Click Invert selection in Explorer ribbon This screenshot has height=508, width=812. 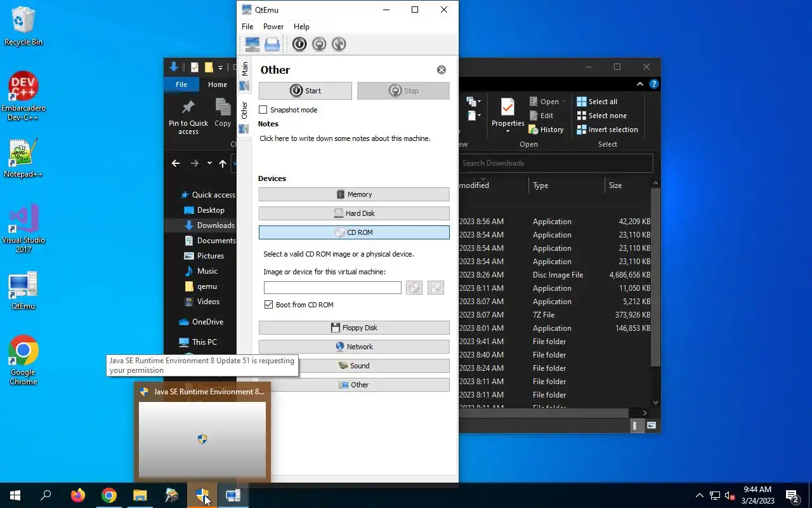click(607, 130)
